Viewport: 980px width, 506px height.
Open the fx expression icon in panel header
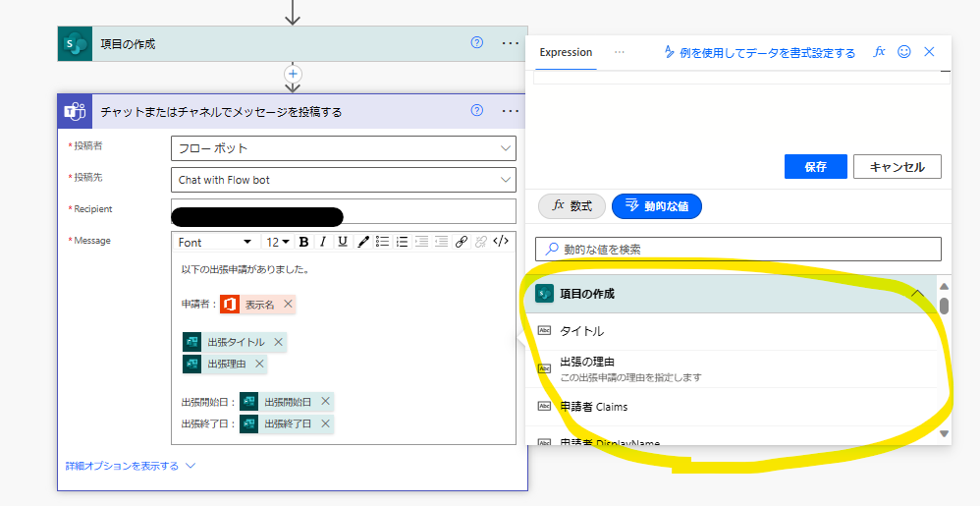[x=879, y=52]
